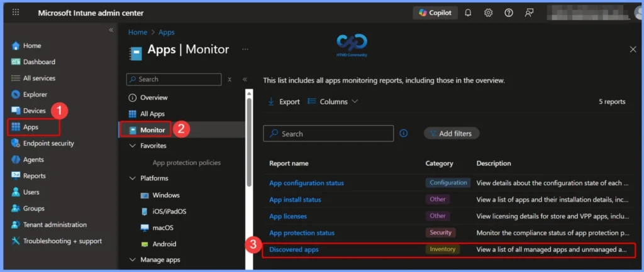Viewport: 644px width, 272px height.
Task: Open App protection policies favorite
Action: 186,163
